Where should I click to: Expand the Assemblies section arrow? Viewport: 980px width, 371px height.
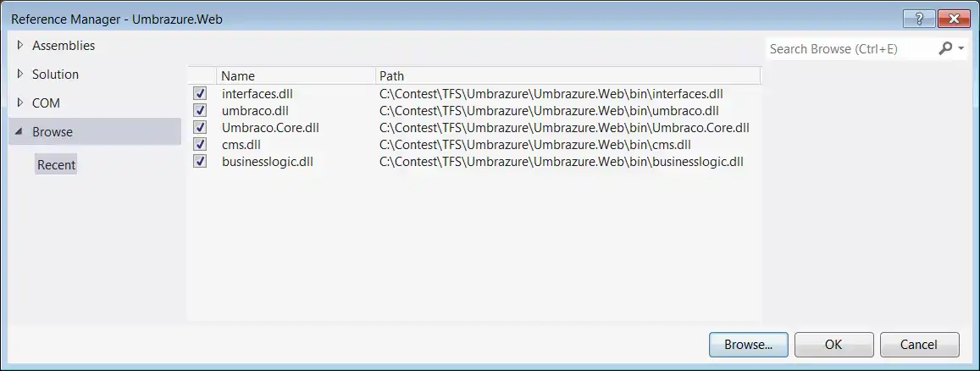[x=20, y=45]
